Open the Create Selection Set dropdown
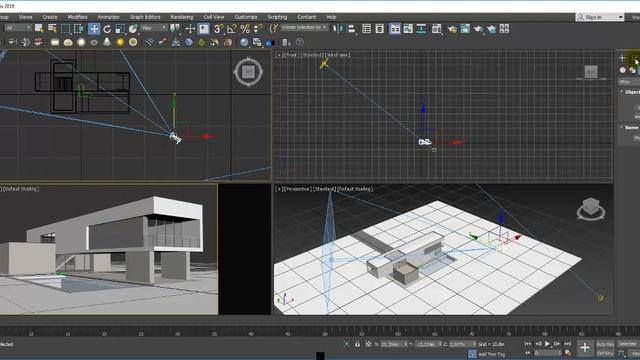Image resolution: width=640 pixels, height=360 pixels. [x=304, y=27]
